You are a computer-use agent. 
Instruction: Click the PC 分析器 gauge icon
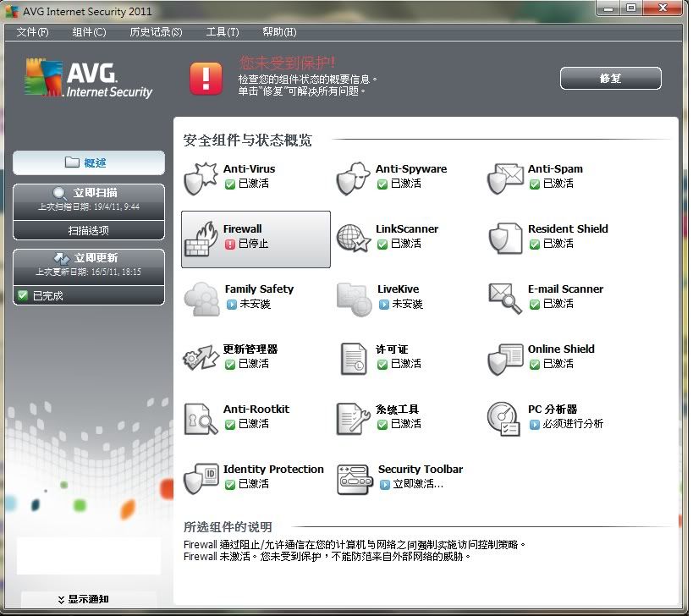pos(505,417)
